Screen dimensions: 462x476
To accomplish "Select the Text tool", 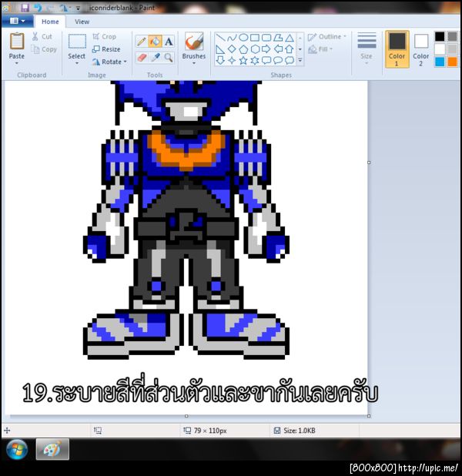I will (x=169, y=42).
